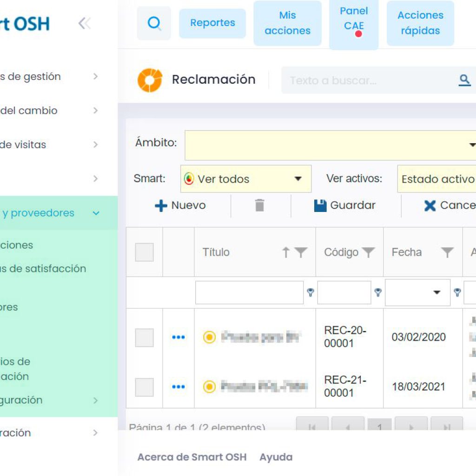Click the date cell 03/02/2020
This screenshot has width=476, height=476.
[x=419, y=337]
